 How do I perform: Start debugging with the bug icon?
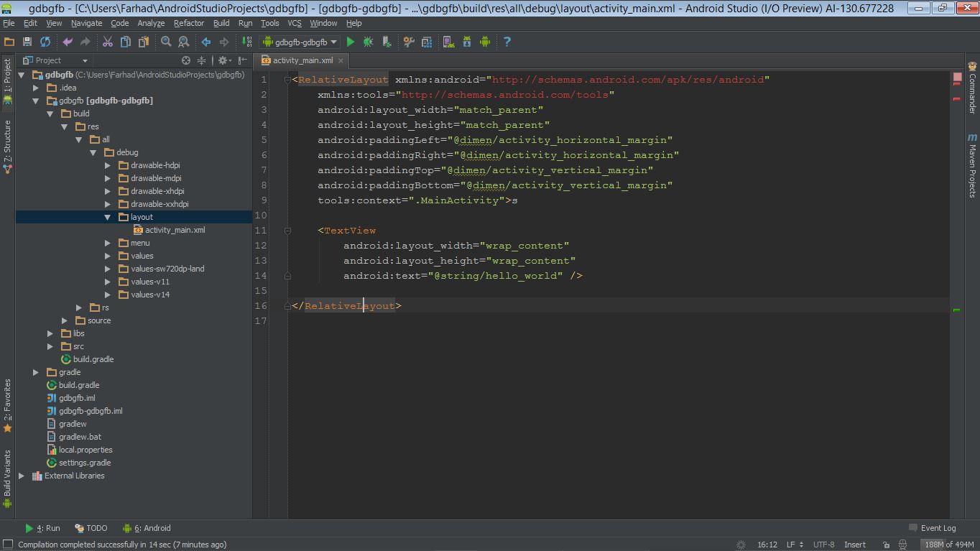click(368, 42)
